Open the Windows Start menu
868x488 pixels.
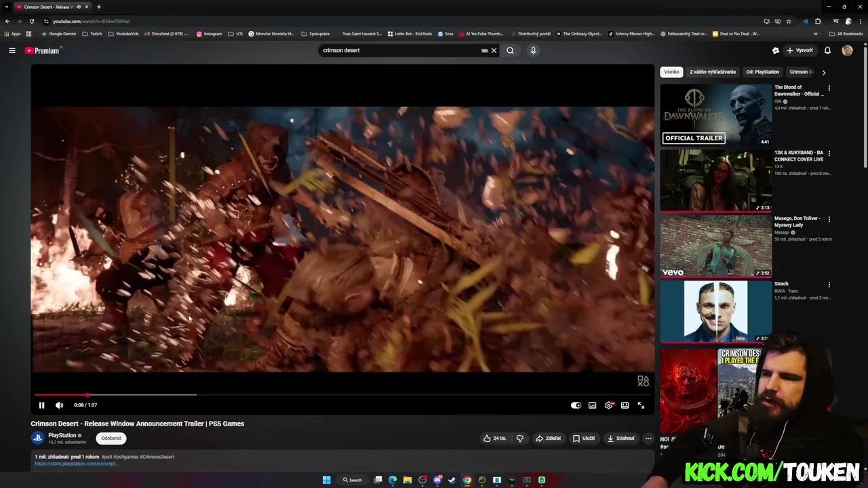point(326,480)
